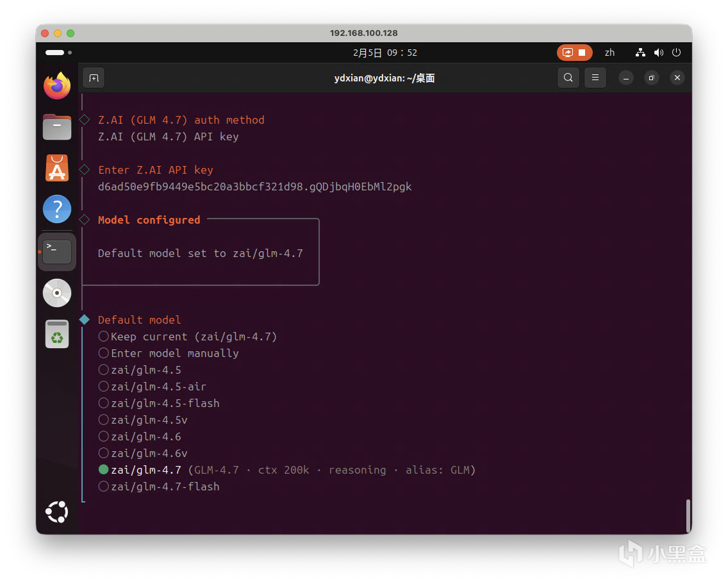The width and height of the screenshot is (728, 582).
Task: Open the volume icon in top bar
Action: (x=658, y=53)
